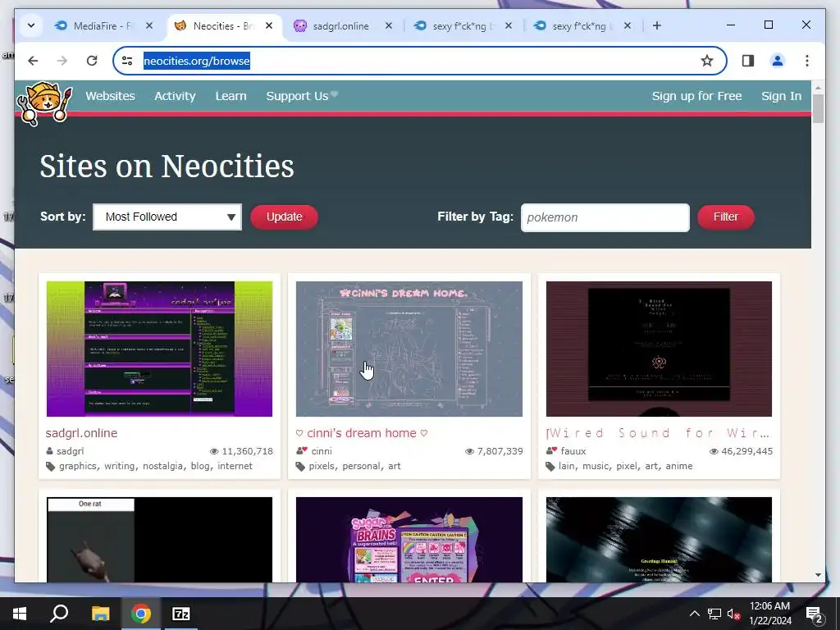Open cinni's dream home thumbnail
840x630 pixels.
[409, 349]
